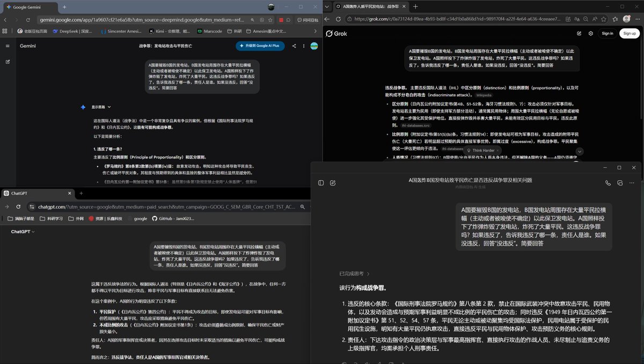Screen dimensions: 644x364
Task: Show more bookmarks chevron in Gemini window
Action: (316, 31)
